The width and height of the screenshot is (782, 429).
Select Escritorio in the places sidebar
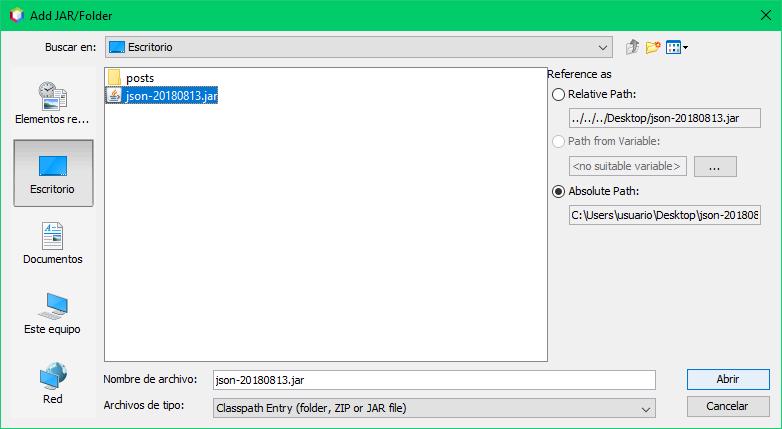tap(52, 173)
